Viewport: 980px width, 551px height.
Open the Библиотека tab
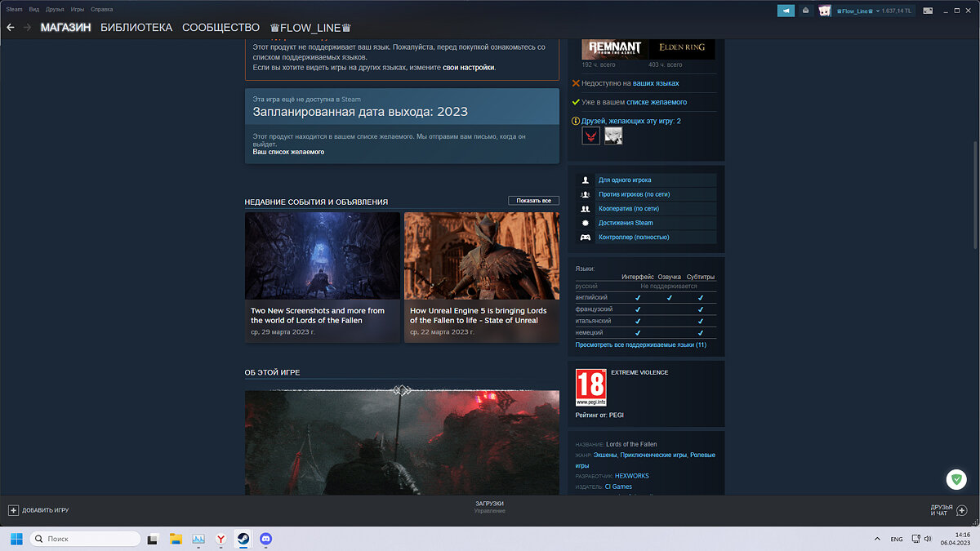point(136,28)
